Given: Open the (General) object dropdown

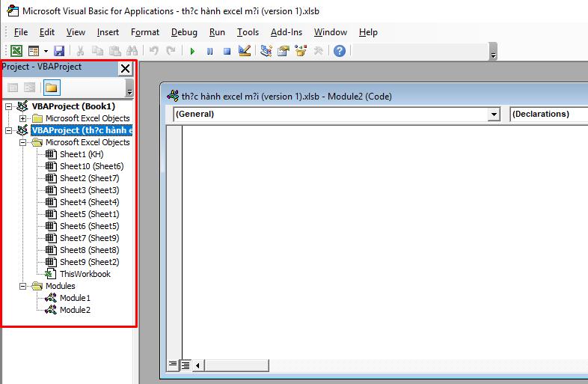Looking at the screenshot, I should [x=494, y=114].
